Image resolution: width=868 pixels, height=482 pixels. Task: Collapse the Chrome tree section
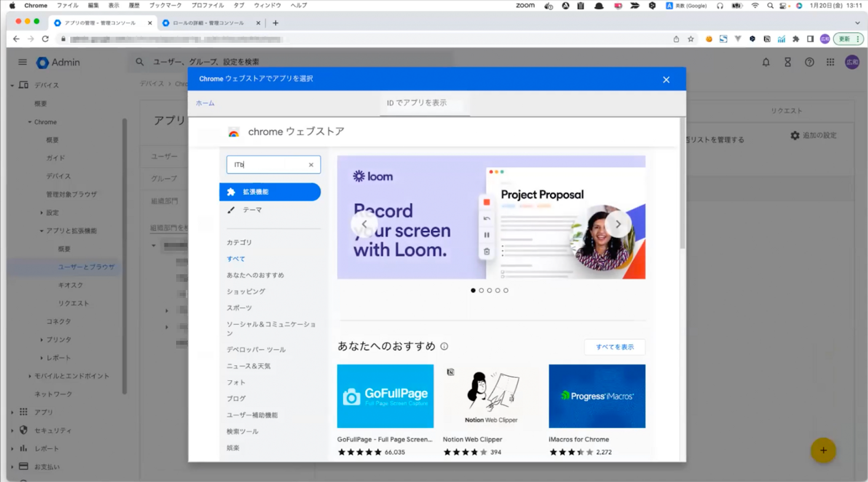click(30, 122)
